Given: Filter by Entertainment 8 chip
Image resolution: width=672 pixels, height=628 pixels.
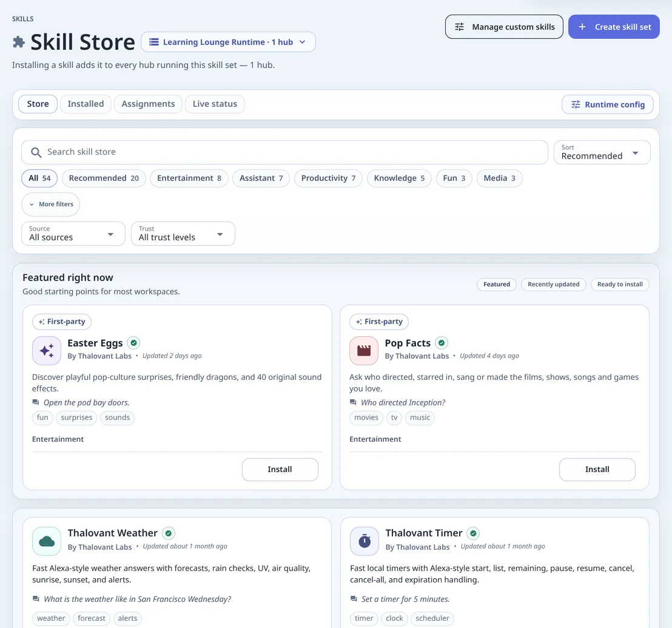Looking at the screenshot, I should pos(189,178).
